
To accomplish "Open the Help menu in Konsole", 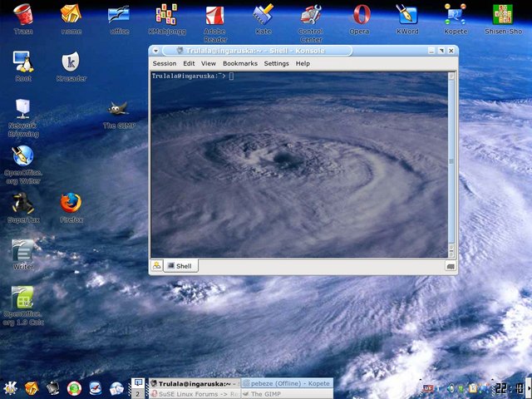I will [x=303, y=63].
